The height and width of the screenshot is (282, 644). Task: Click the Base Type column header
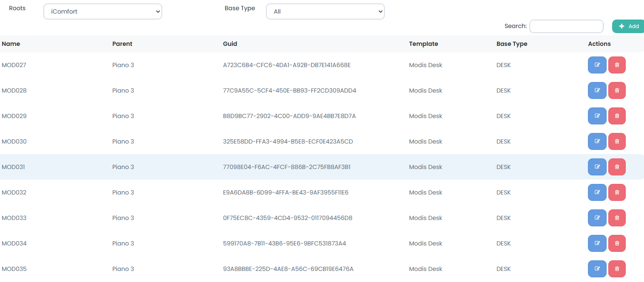[x=511, y=44]
